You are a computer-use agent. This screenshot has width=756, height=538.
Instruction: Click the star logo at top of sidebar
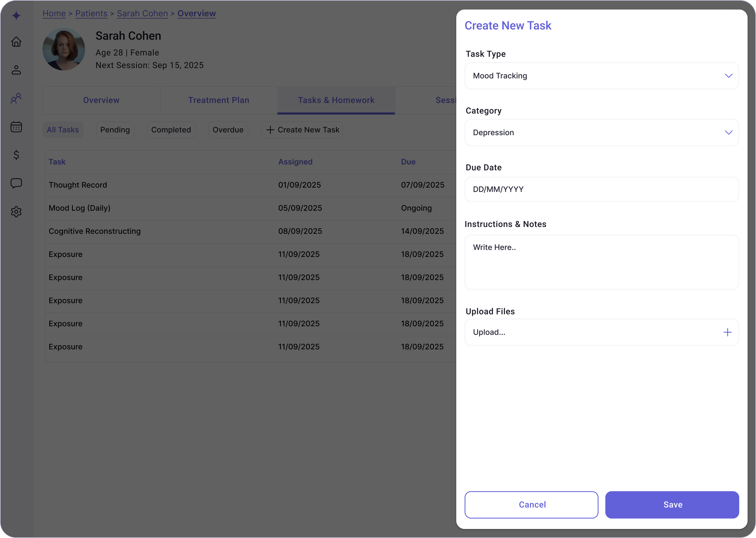pos(16,15)
